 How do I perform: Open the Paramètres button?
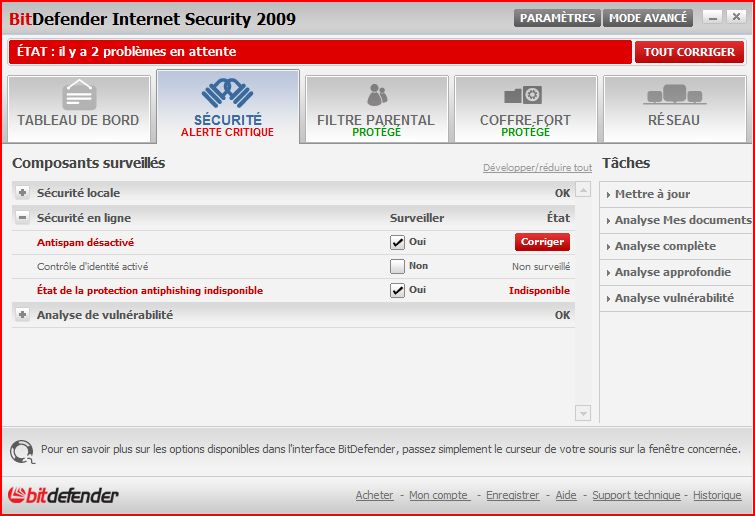tap(557, 18)
